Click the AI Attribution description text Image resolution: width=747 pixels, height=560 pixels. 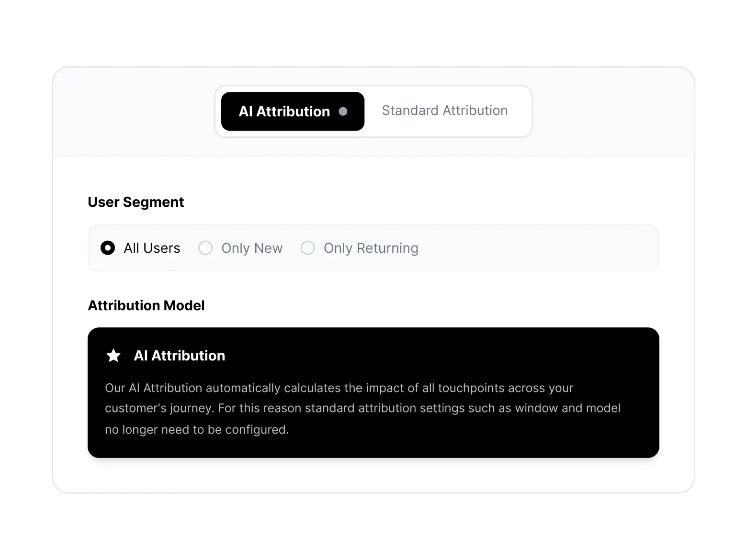click(362, 408)
